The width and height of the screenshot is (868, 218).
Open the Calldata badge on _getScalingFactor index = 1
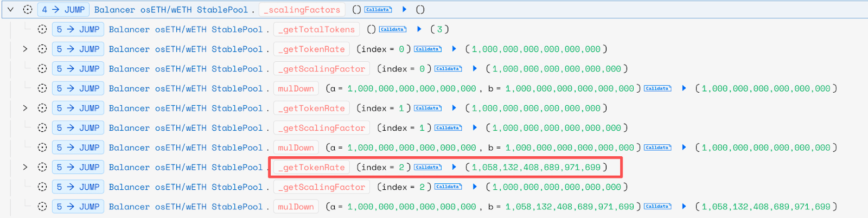[449, 128]
